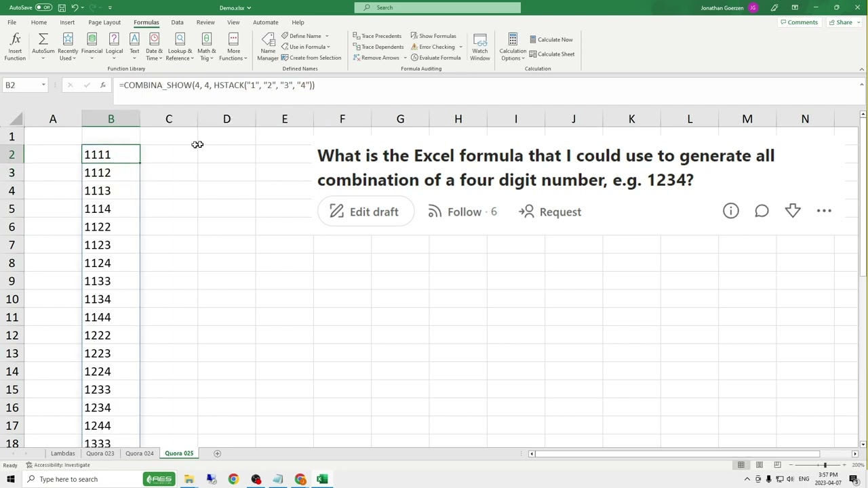Collapse the ribbon with the chevron
The width and height of the screenshot is (868, 488).
(x=862, y=68)
